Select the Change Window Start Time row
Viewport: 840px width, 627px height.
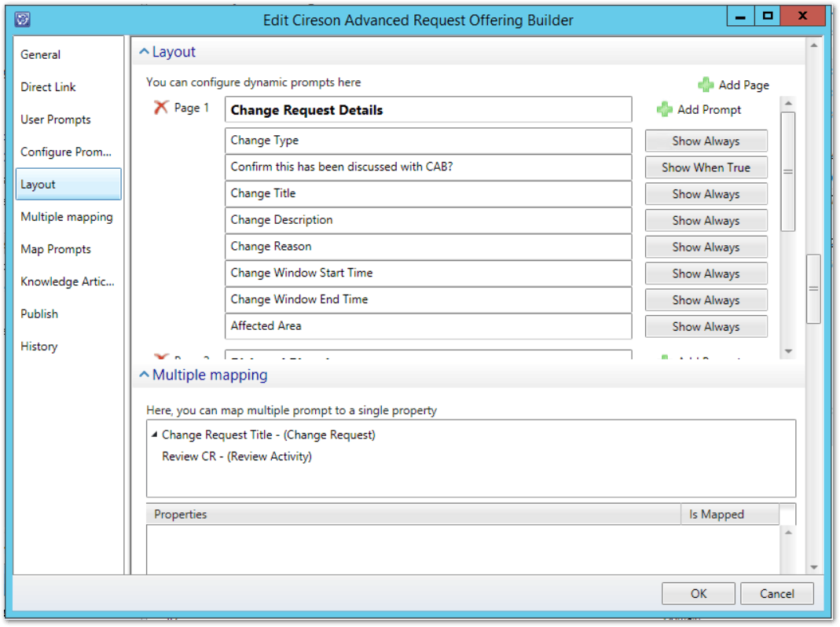(428, 273)
